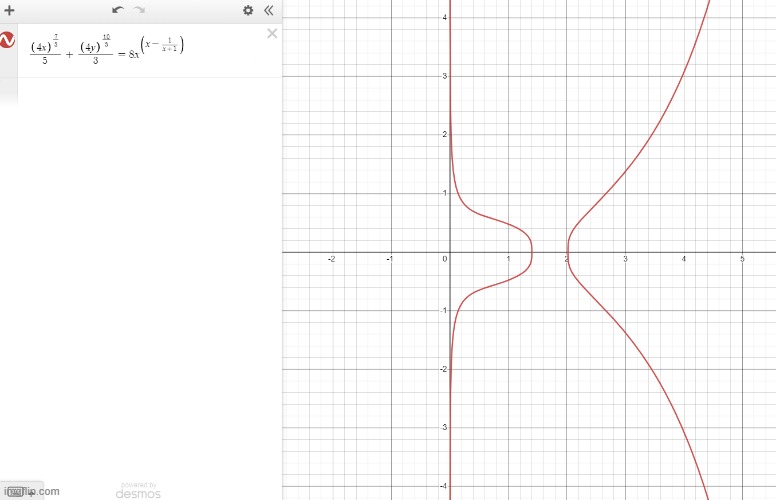Click the empty expression row below equation
This screenshot has width=776, height=500.
click(x=140, y=90)
